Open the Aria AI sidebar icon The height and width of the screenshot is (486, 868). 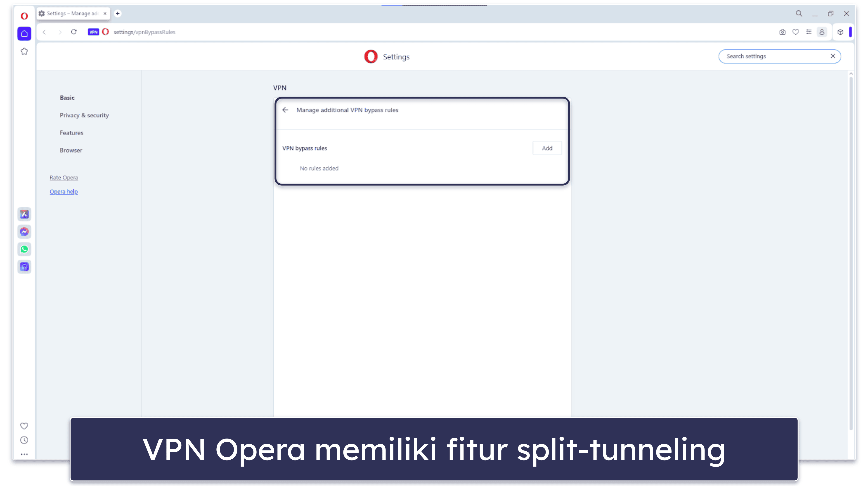24,214
